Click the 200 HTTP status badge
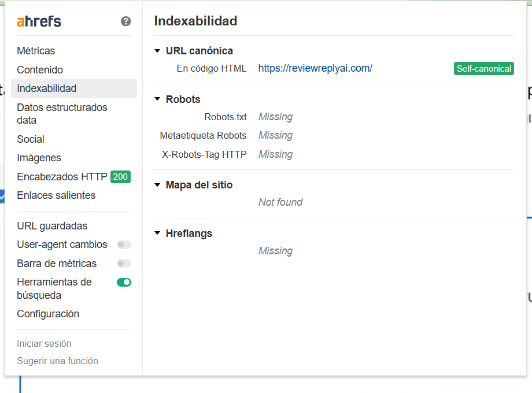Image resolution: width=532 pixels, height=393 pixels. coord(120,177)
